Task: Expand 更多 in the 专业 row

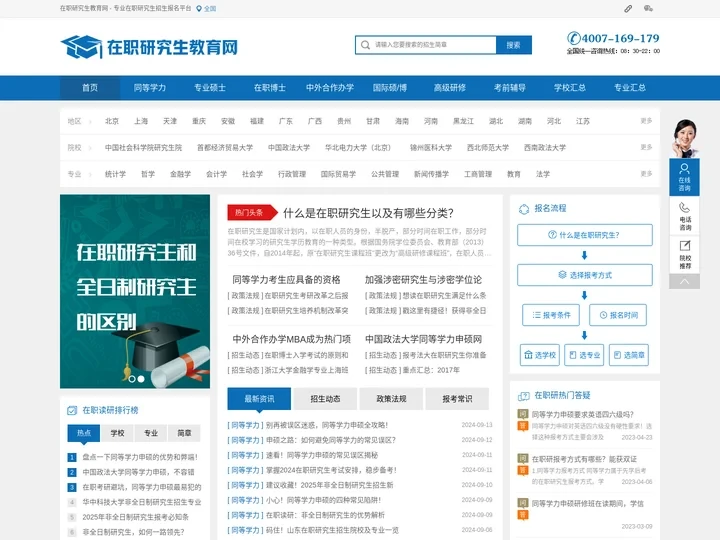Action: (x=646, y=174)
